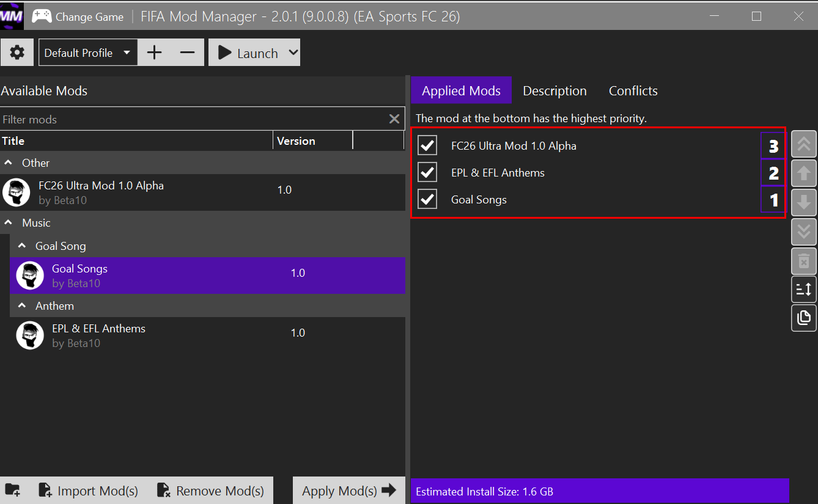Click the trash icon to delete applied mod
This screenshot has height=504, width=818.
point(804,260)
